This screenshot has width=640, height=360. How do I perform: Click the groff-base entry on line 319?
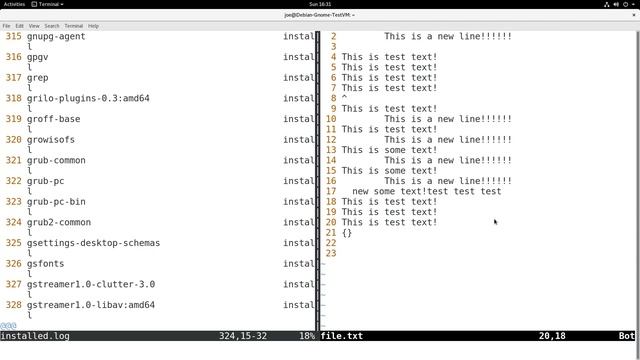(x=53, y=119)
